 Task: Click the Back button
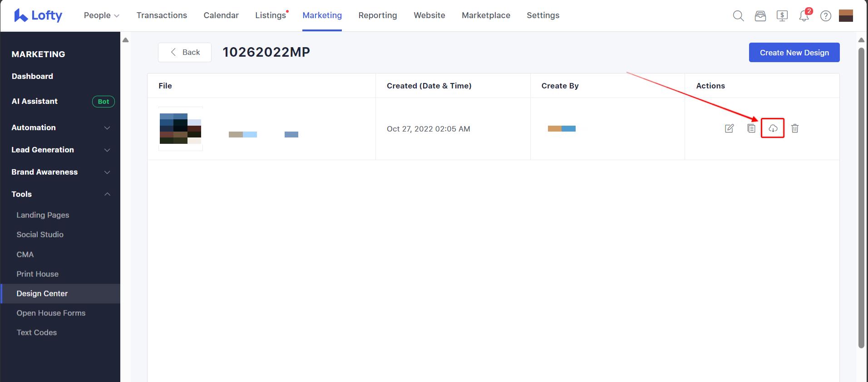[185, 52]
